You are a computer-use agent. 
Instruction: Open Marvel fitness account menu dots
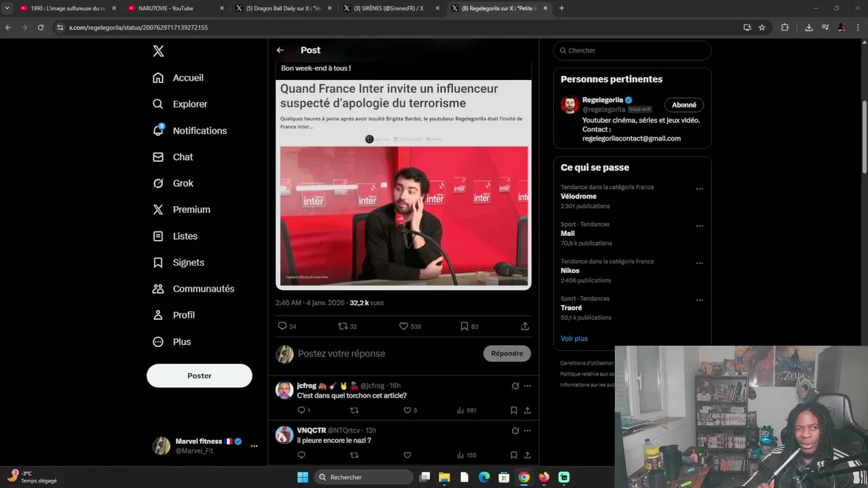click(x=254, y=446)
